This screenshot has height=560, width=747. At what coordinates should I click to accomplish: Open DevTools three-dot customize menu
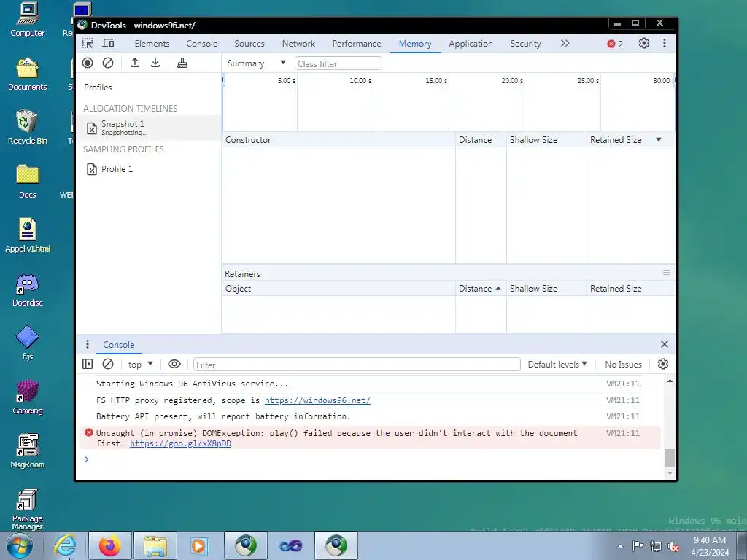click(x=664, y=43)
